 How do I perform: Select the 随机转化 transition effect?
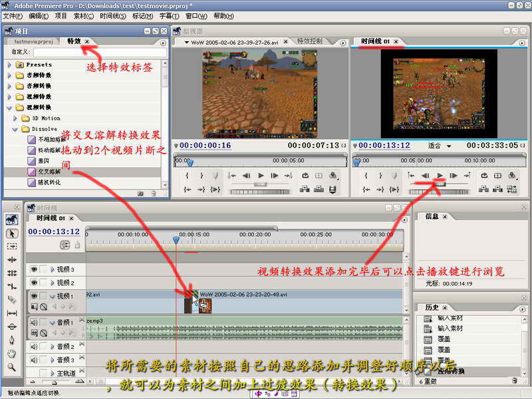point(49,182)
